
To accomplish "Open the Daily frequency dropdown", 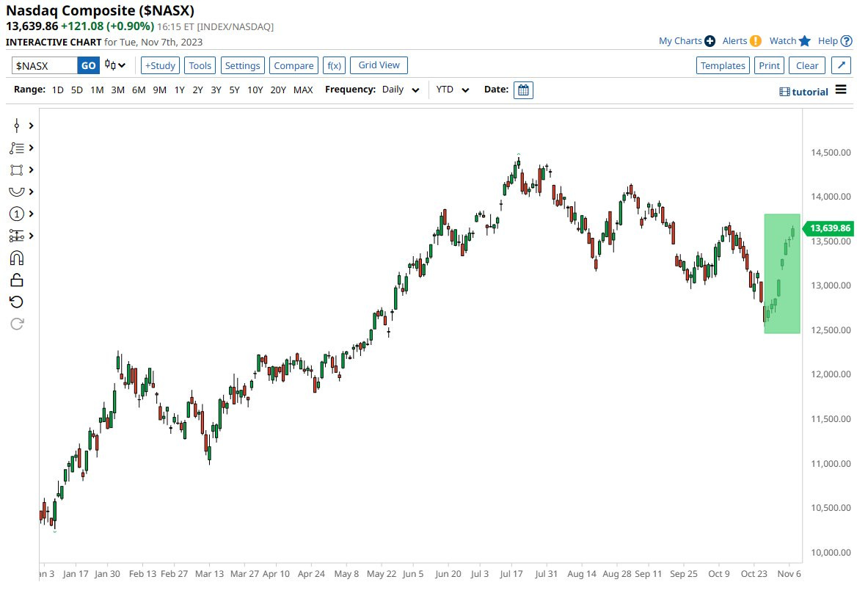I will tap(400, 90).
